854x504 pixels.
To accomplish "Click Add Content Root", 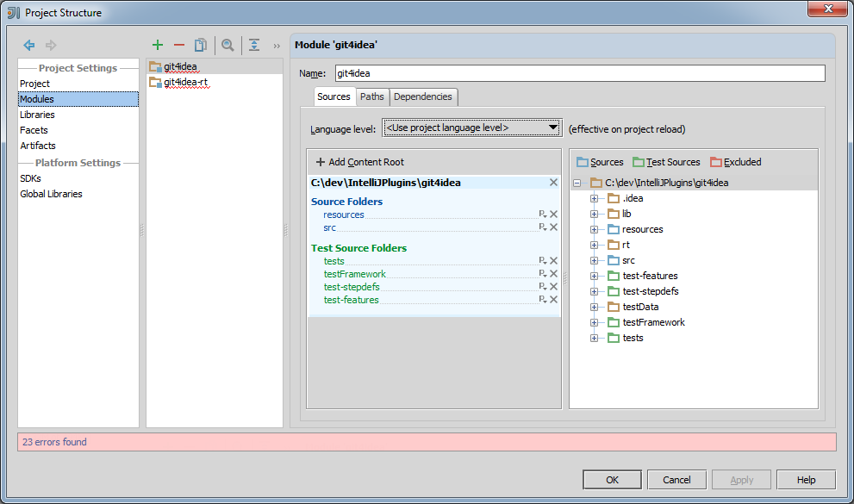I will (360, 162).
